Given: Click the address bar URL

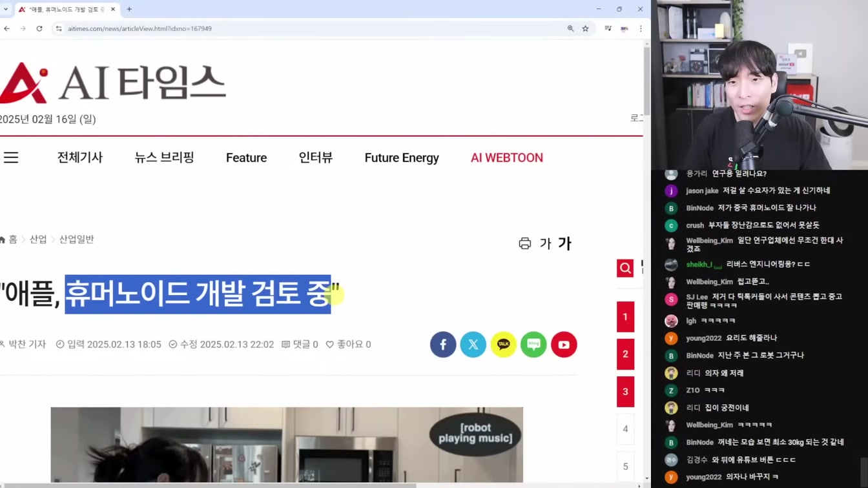Looking at the screenshot, I should 139,28.
